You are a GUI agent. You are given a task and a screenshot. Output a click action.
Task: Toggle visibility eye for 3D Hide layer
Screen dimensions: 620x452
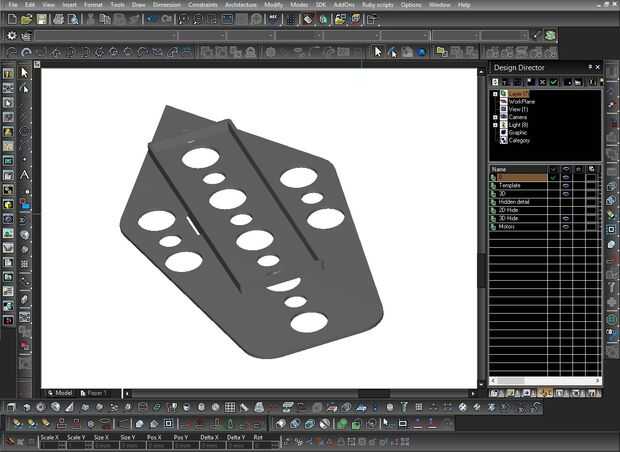(566, 218)
